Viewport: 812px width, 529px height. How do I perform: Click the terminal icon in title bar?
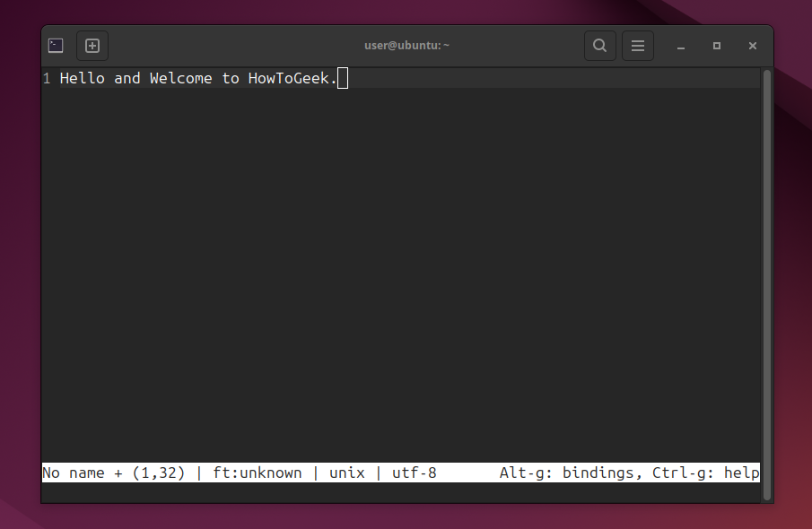coord(56,46)
